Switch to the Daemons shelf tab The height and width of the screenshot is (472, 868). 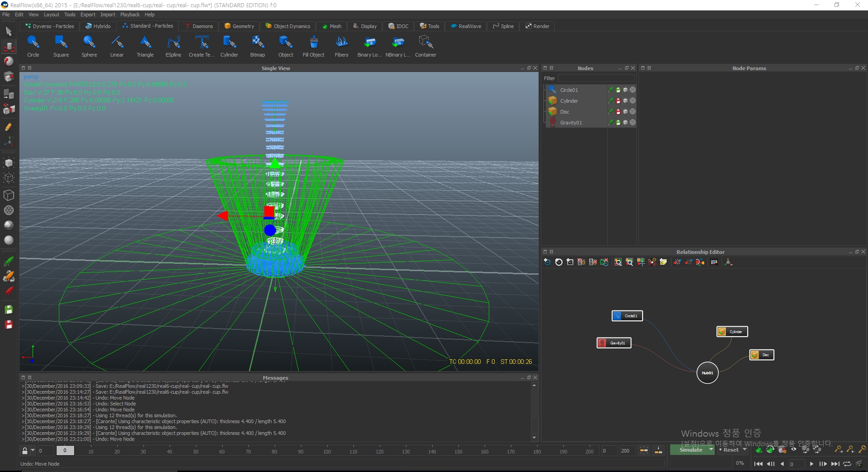pos(199,26)
